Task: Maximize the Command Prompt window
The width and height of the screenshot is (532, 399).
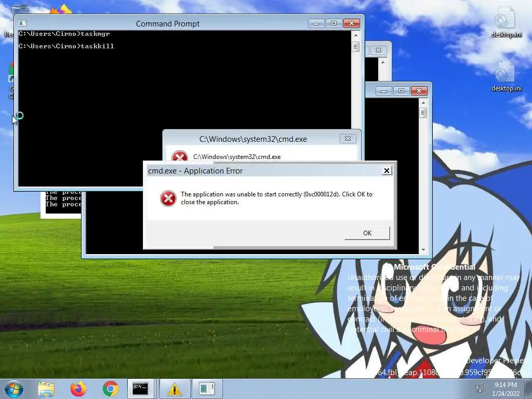Action: pos(334,23)
